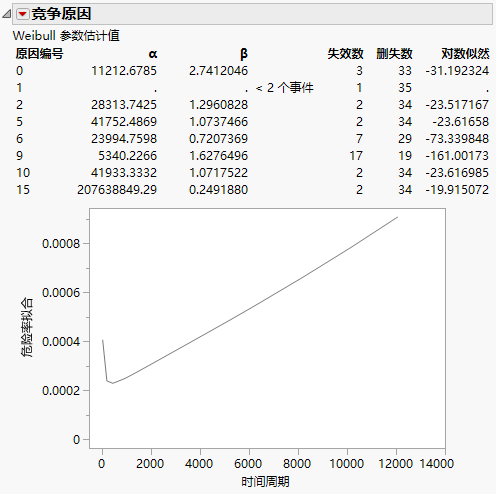Click the 对数似然 column header

tap(465, 54)
